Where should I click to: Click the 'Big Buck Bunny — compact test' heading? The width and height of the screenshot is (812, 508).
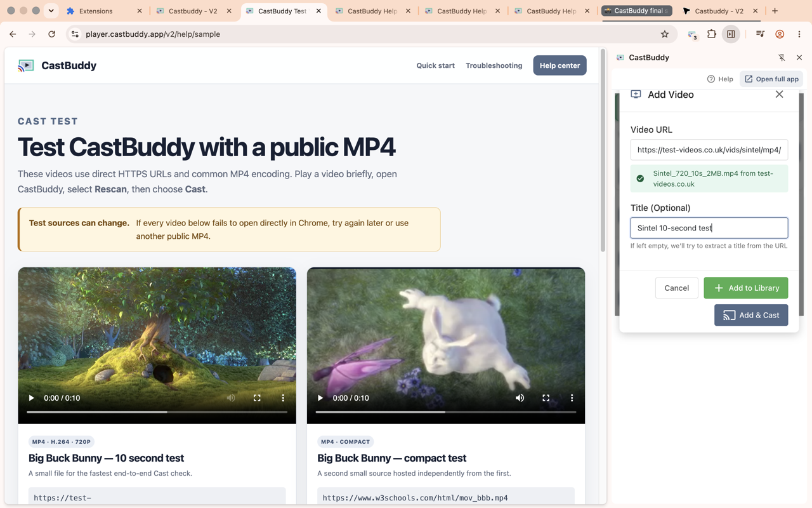coord(391,458)
